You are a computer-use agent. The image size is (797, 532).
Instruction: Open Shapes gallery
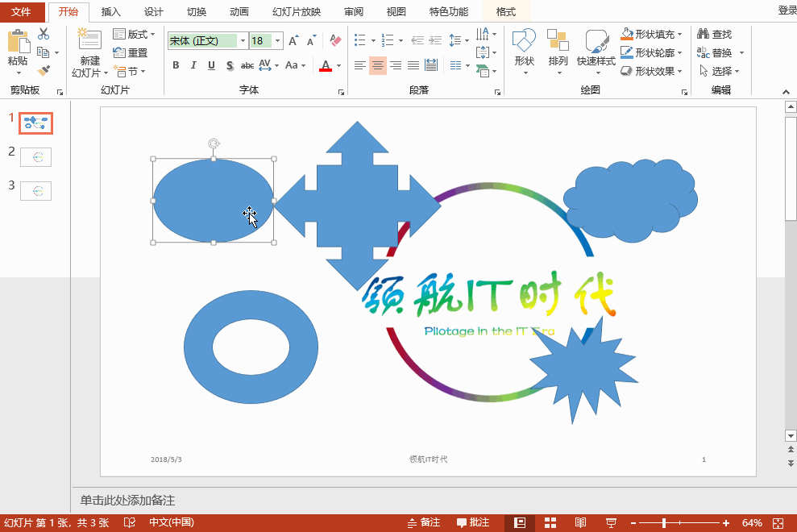(x=524, y=52)
